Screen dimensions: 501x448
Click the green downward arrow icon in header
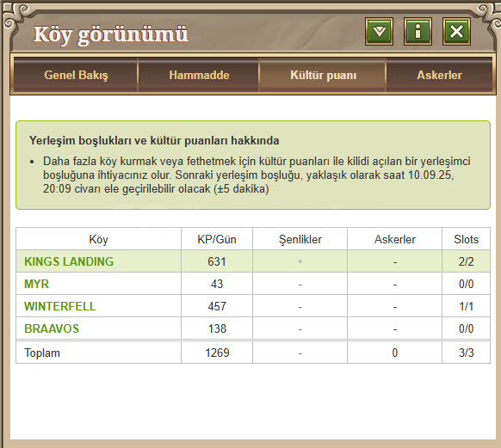click(379, 31)
